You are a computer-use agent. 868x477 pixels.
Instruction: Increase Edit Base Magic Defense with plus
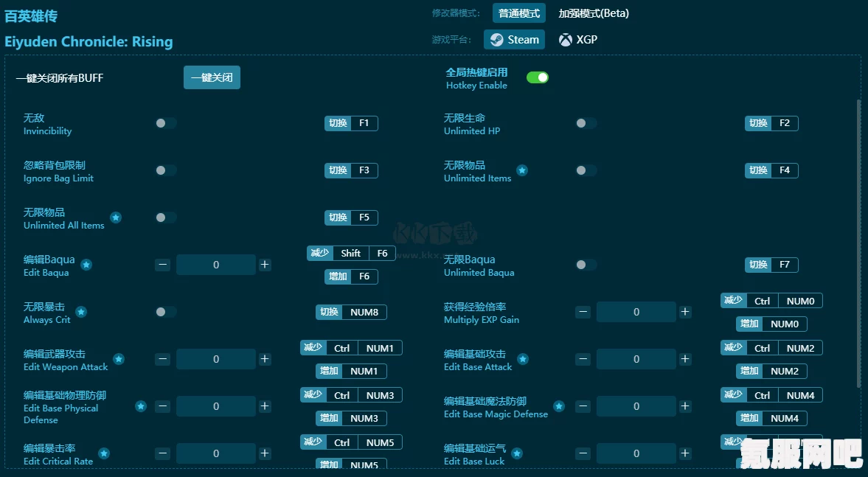point(685,406)
